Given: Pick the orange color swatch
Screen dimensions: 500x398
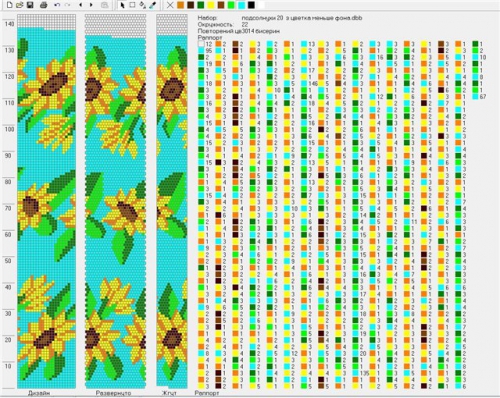Looking at the screenshot, I should click(x=181, y=5).
